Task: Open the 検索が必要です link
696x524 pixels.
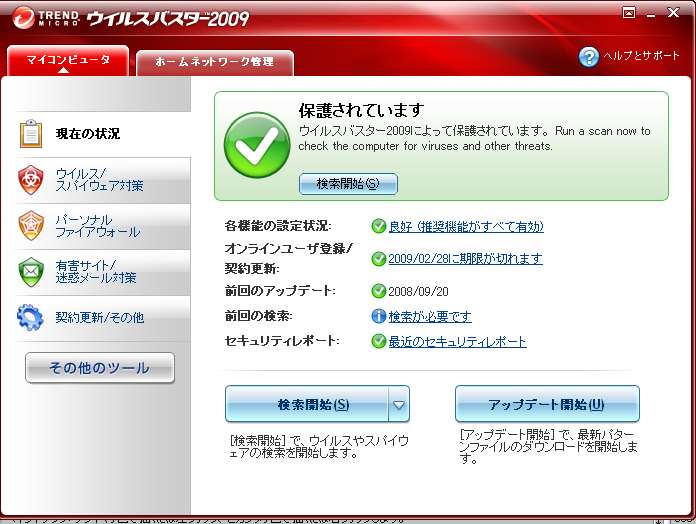Action: coord(430,316)
